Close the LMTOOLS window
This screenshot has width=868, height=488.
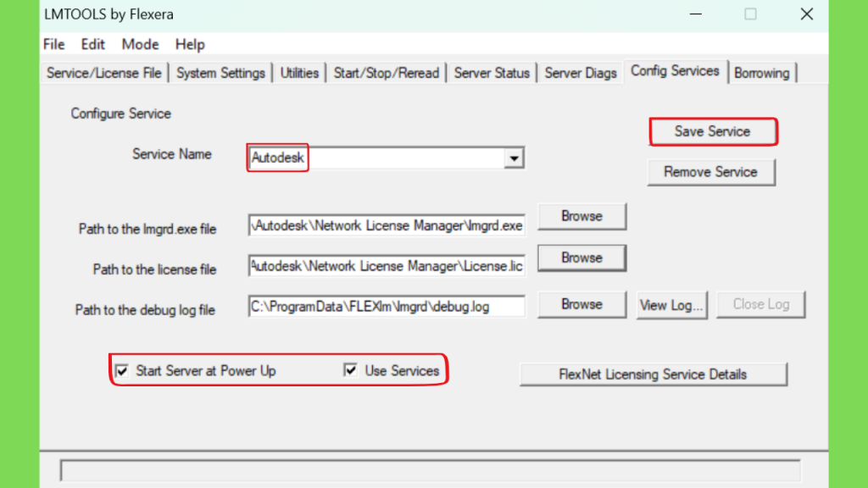pos(807,14)
